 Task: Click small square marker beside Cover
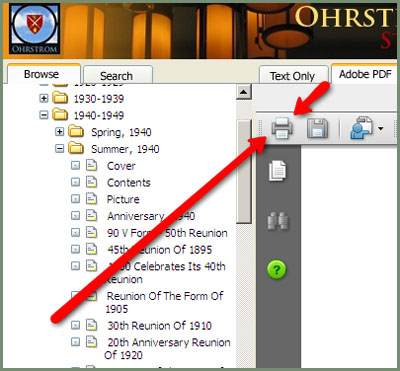pos(76,165)
